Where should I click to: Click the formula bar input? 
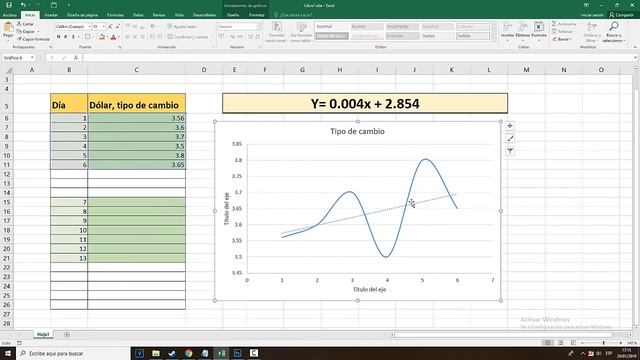pyautogui.click(x=358, y=58)
